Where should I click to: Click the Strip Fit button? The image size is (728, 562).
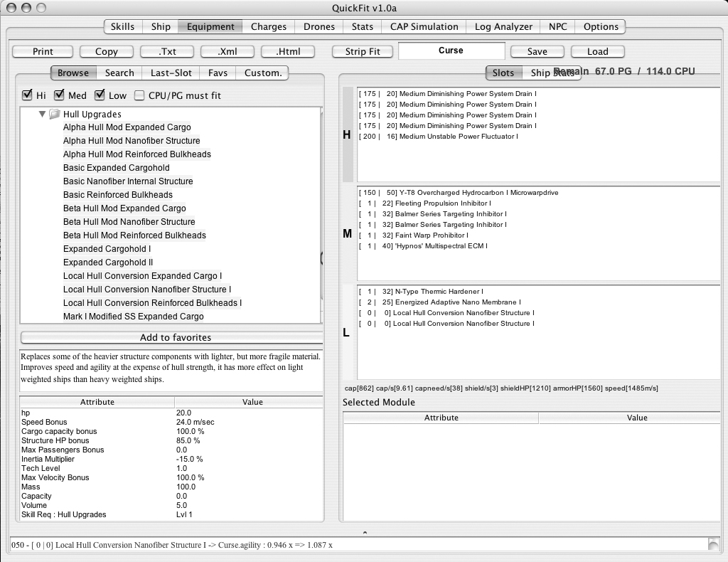point(363,51)
